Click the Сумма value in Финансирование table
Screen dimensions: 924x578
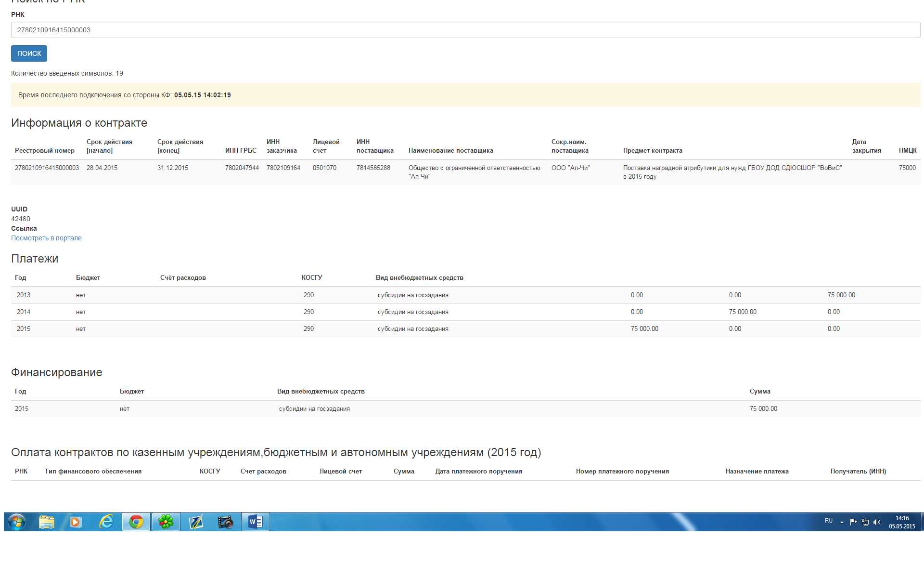pyautogui.click(x=763, y=408)
